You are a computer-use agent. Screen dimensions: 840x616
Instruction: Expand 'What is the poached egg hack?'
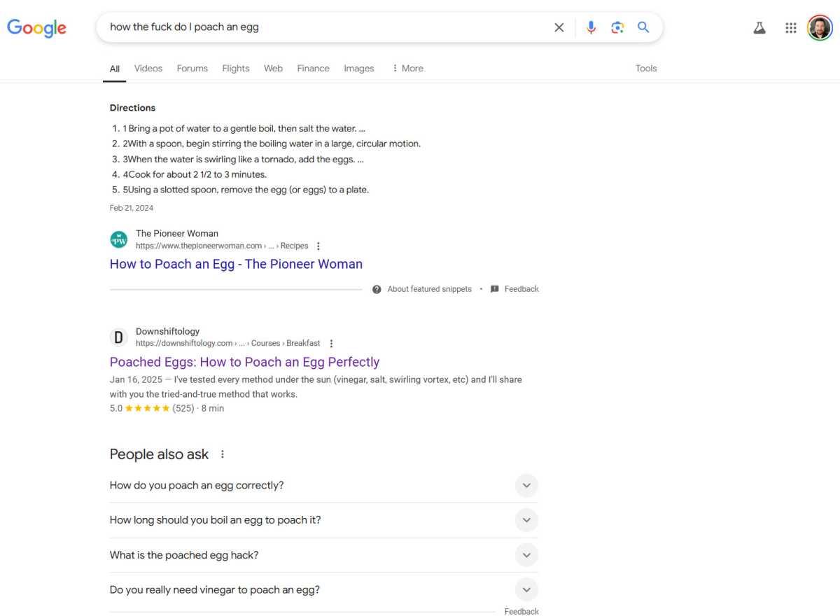click(x=526, y=554)
